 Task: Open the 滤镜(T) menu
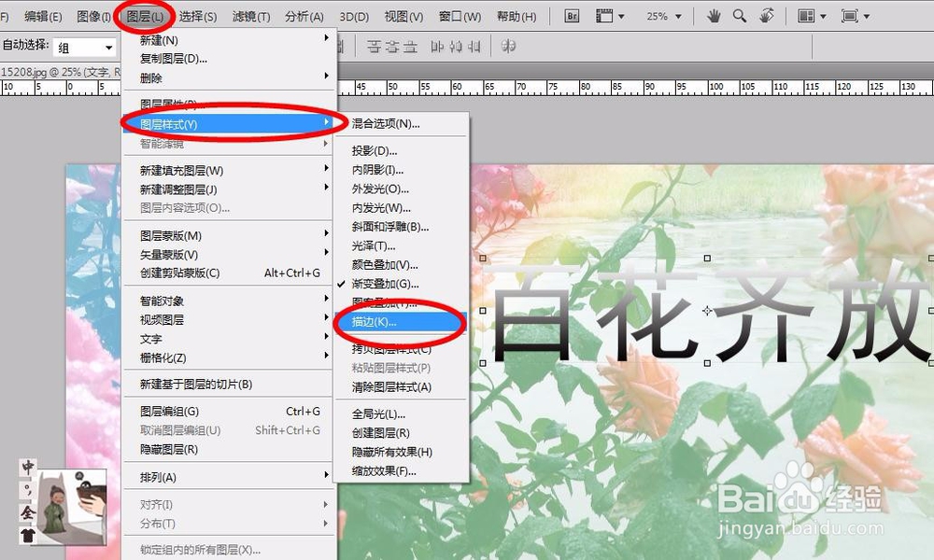250,16
